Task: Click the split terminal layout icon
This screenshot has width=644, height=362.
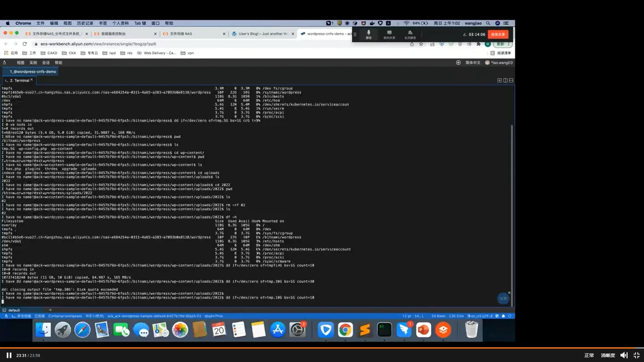Action: click(505, 80)
